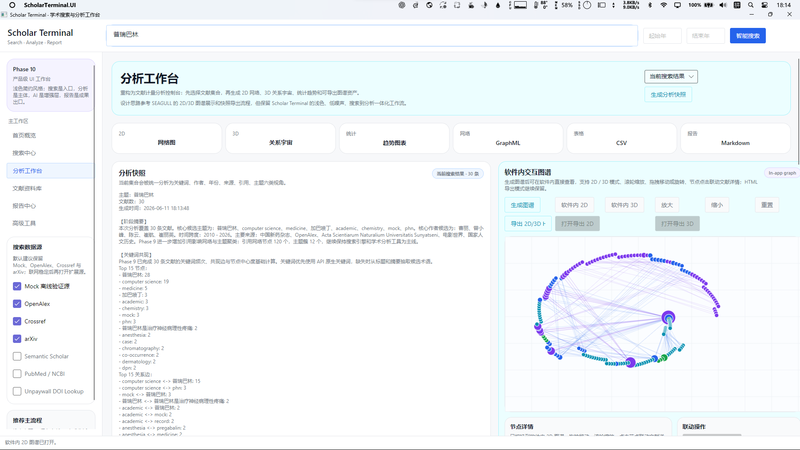Click the Wi-Fi icon in the menu bar
The height and width of the screenshot is (450, 800).
(x=663, y=5)
